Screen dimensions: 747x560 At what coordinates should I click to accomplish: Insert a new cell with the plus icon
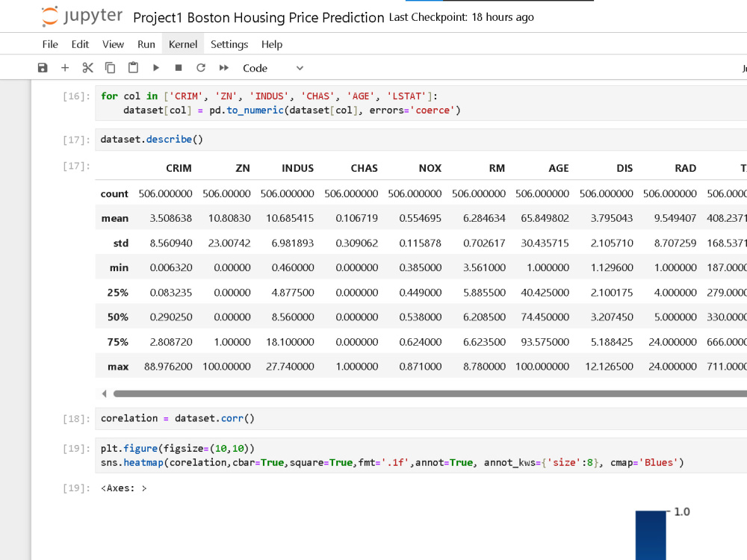coord(65,68)
